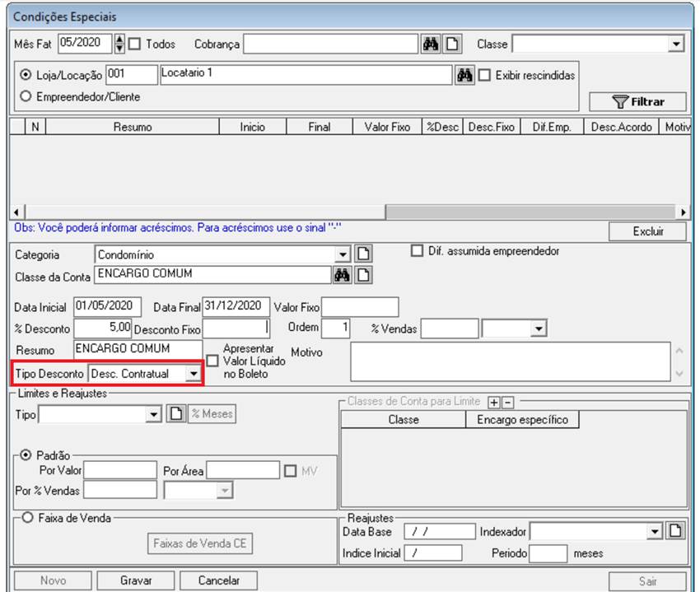
Task: Click the Filtrar funnel button
Action: pos(637,101)
